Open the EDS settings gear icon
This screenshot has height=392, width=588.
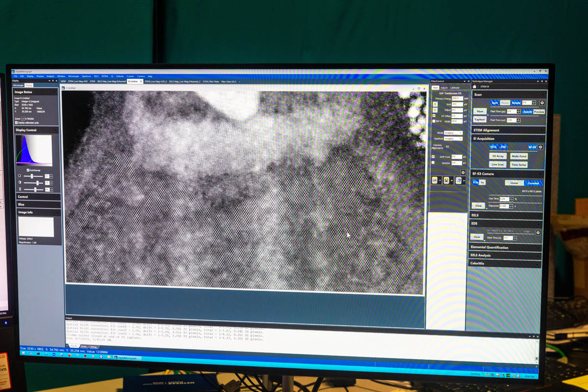(538, 233)
